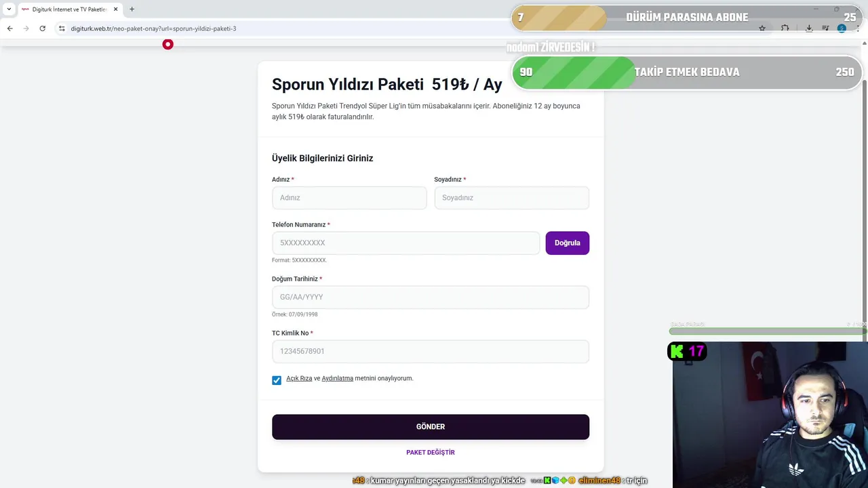The height and width of the screenshot is (488, 868).
Task: Click the Doğum Tarihiniz date field
Action: pos(430,297)
